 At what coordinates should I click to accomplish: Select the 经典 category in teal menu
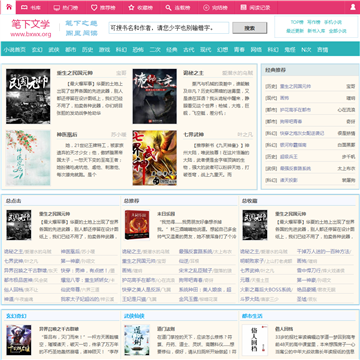[172, 50]
